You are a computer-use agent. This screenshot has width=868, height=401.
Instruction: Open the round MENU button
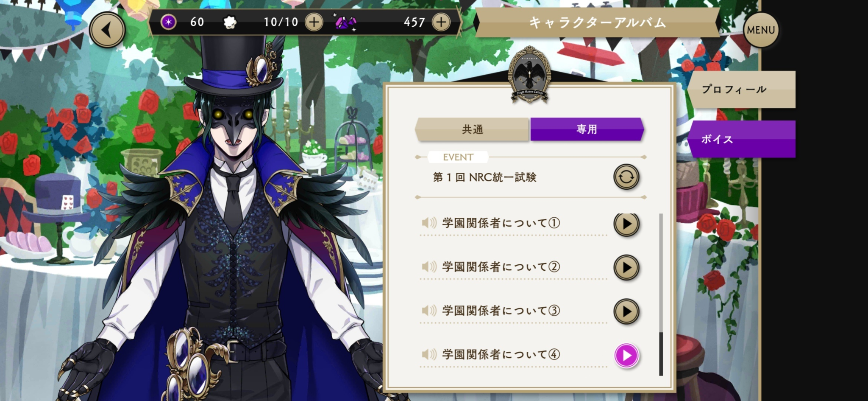[x=761, y=30]
